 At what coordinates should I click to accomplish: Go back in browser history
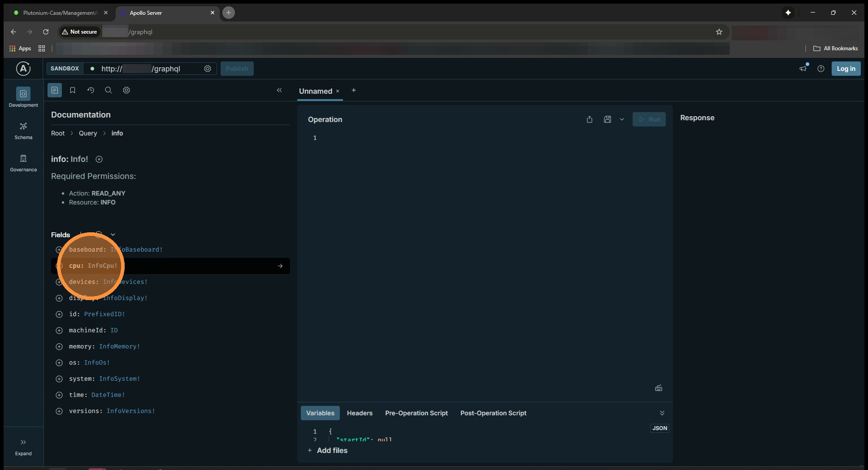(13, 32)
